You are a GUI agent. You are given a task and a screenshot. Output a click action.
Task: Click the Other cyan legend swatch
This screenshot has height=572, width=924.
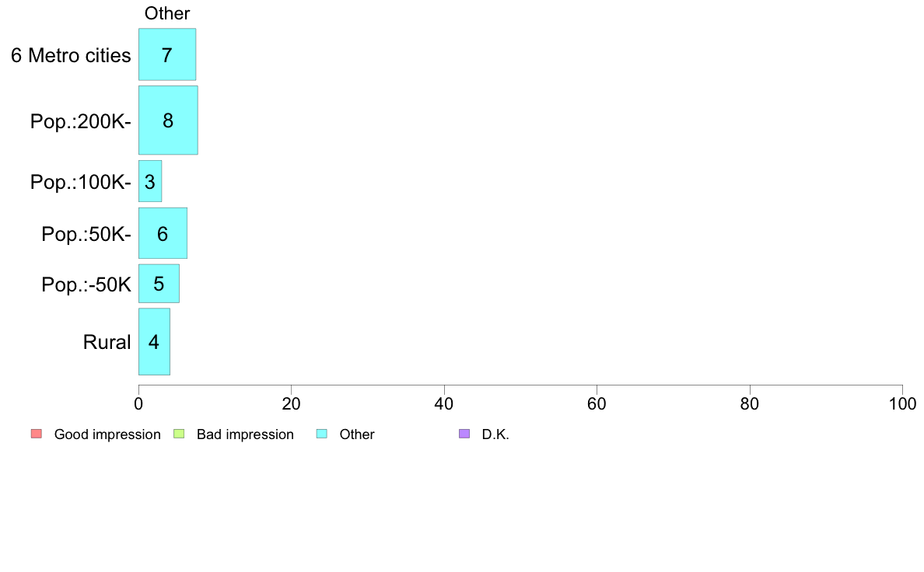[322, 434]
